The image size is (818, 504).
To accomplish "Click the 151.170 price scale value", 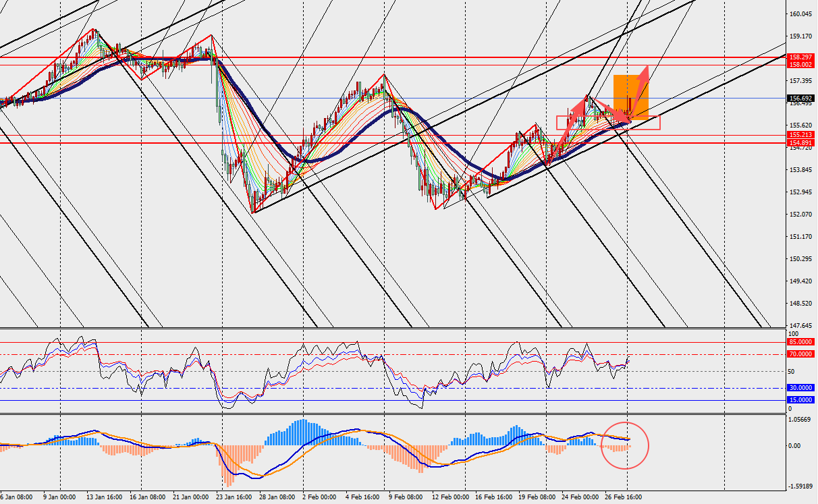I will (800, 236).
